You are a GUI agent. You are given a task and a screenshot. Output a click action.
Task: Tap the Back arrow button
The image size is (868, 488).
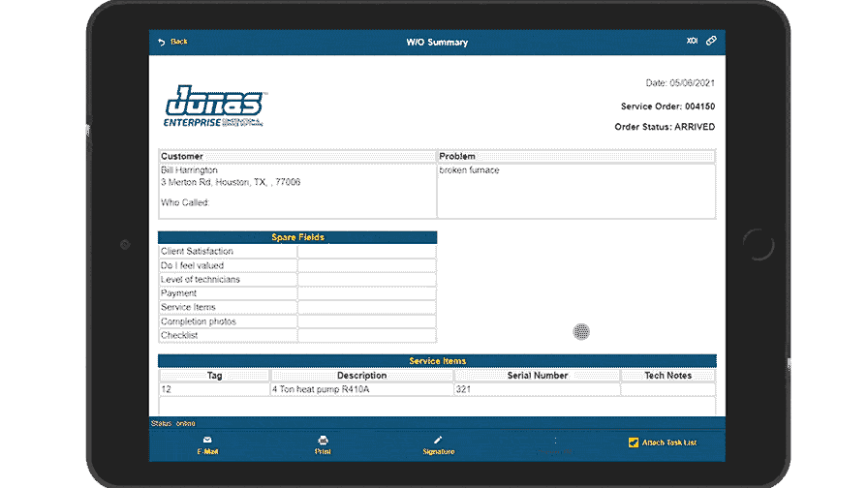(x=172, y=42)
